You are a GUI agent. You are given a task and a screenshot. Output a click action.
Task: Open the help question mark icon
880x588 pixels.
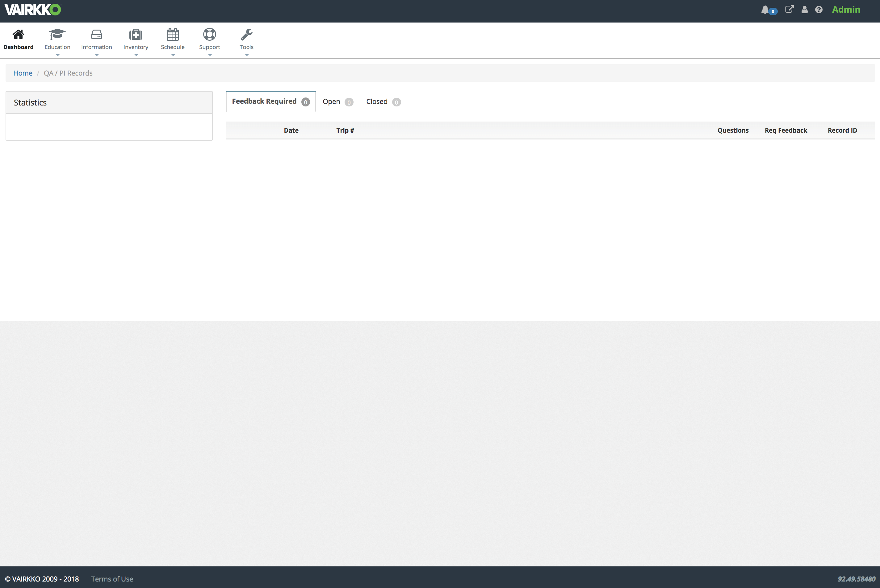pyautogui.click(x=819, y=9)
